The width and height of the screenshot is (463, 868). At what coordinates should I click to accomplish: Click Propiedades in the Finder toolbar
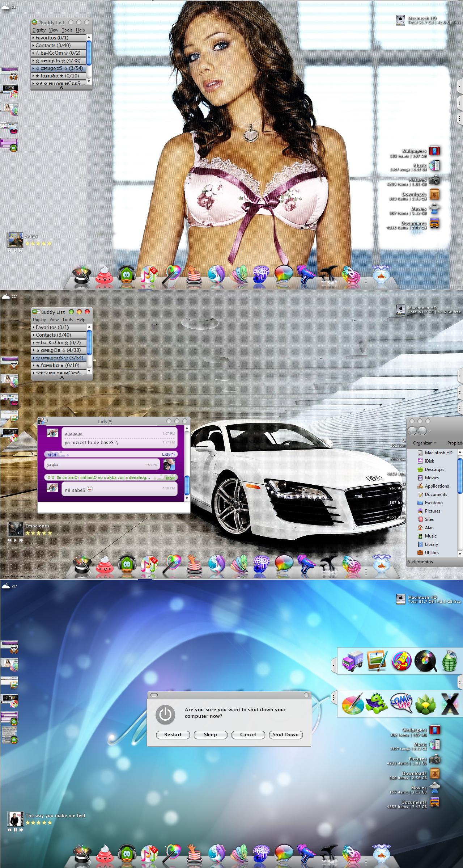[455, 443]
